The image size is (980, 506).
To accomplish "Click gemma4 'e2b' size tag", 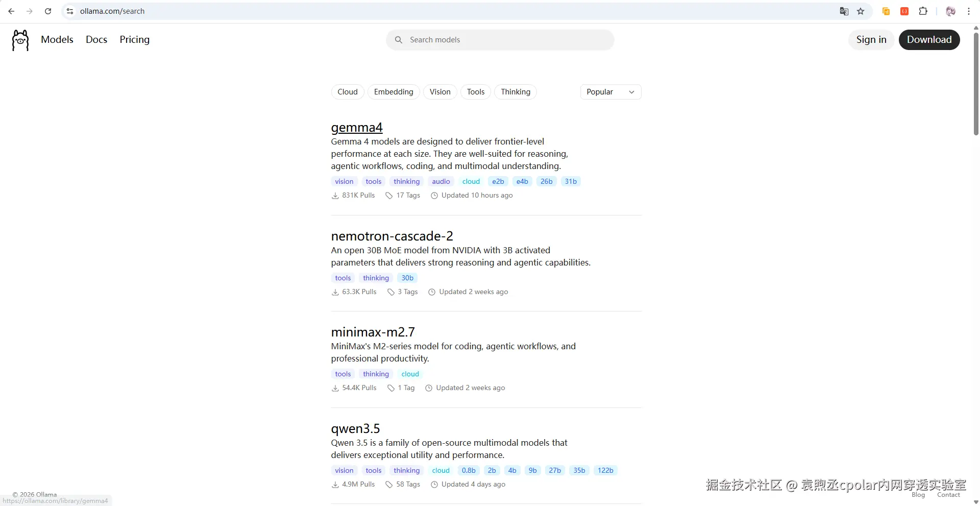I will pos(498,181).
